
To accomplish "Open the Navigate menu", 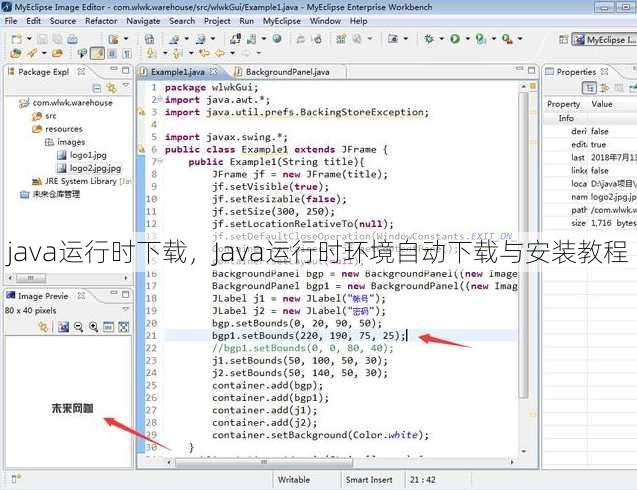I will click(143, 21).
